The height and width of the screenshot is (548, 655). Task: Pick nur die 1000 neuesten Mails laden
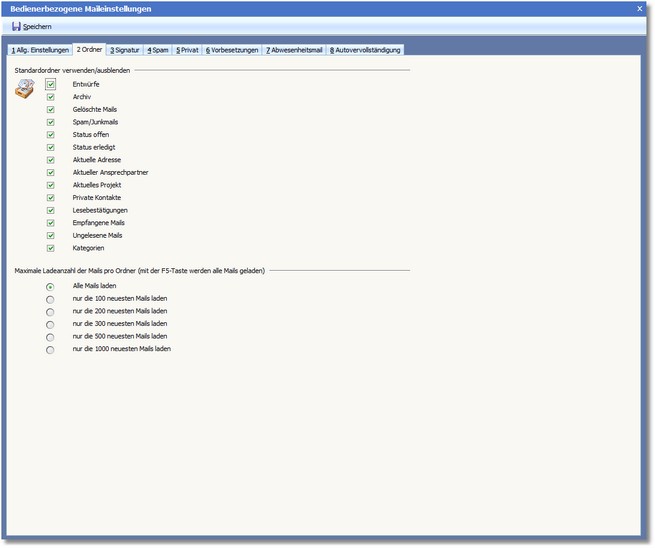[x=50, y=350]
